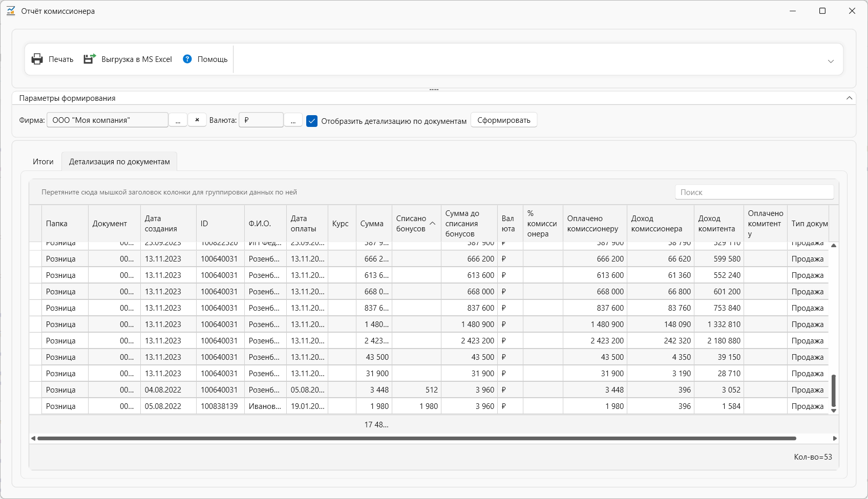Sort by the Тип докум column header
The image size is (868, 499).
pos(808,224)
